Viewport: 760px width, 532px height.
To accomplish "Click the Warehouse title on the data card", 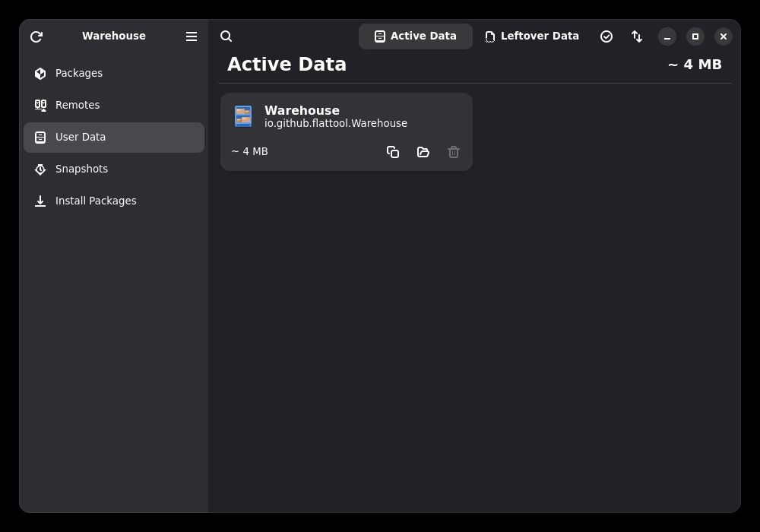I will pos(302,110).
